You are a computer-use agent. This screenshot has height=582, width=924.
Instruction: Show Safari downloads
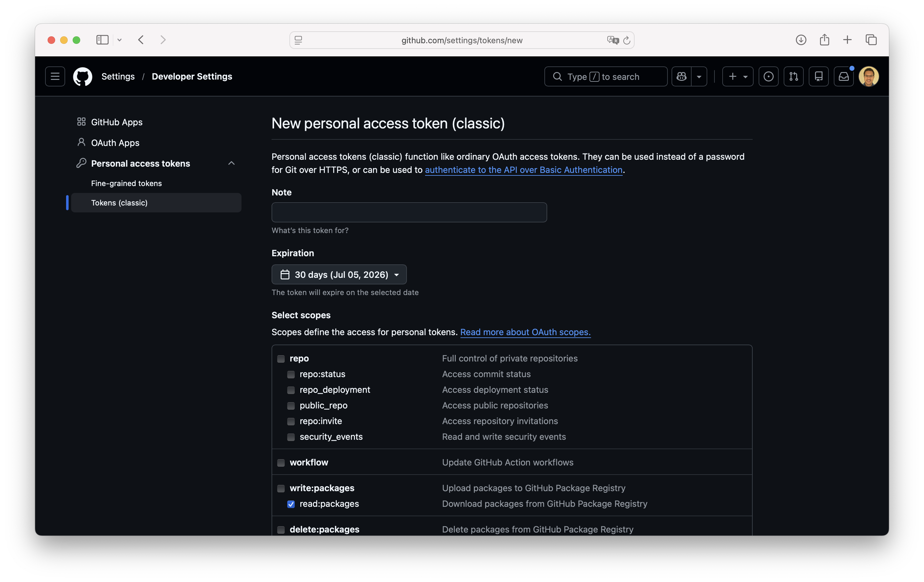pyautogui.click(x=801, y=40)
